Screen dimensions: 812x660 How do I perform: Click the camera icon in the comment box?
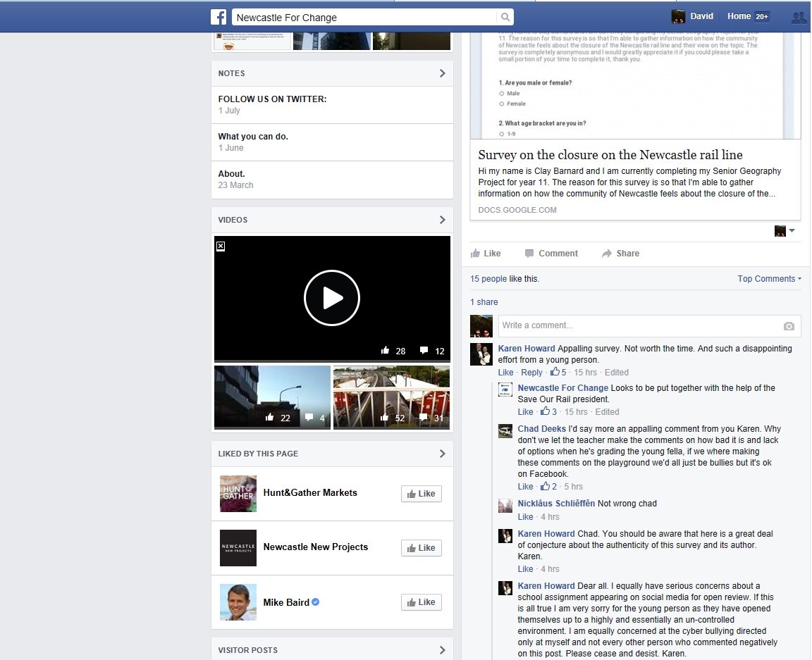click(789, 325)
